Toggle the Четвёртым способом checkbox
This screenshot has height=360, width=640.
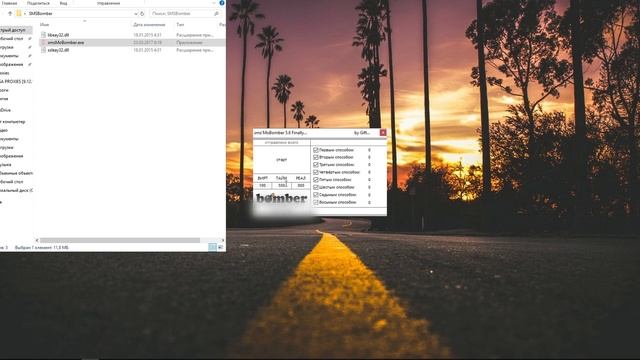[316, 172]
